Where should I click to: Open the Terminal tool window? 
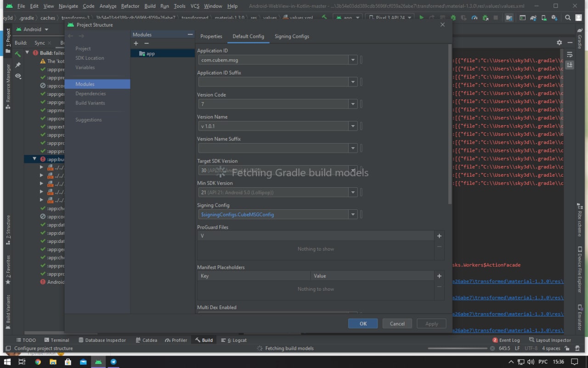56,340
